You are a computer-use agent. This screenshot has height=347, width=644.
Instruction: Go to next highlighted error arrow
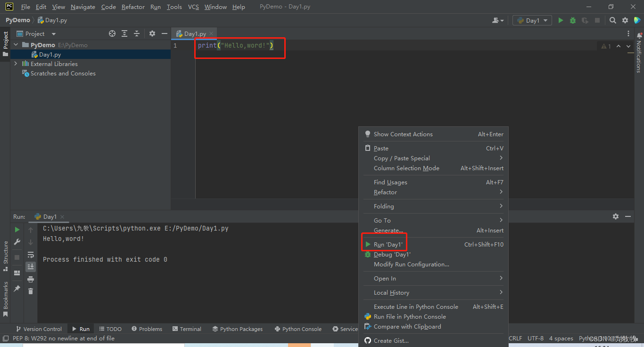[628, 46]
